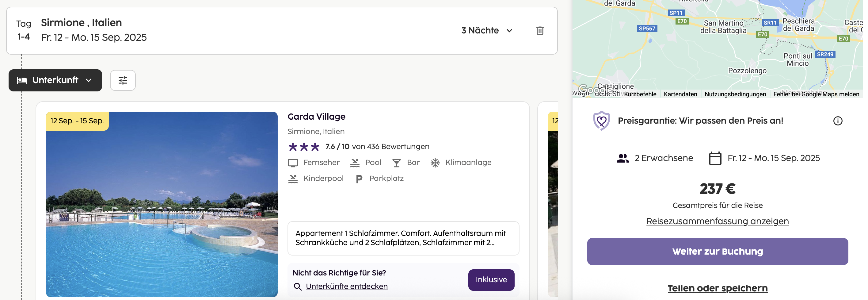Click the Garda Village pool photo
This screenshot has width=868, height=300.
pyautogui.click(x=162, y=204)
